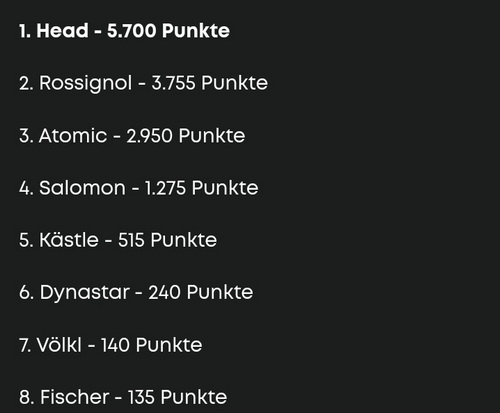Click the 140 score beside Völkl
The image size is (500, 413).
[115, 345]
